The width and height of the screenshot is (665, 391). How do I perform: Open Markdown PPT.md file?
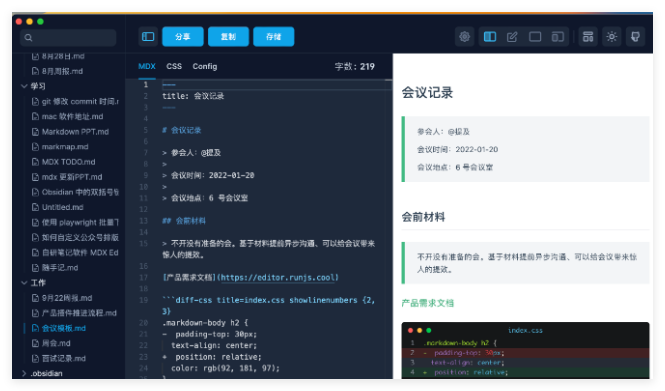coord(71,131)
